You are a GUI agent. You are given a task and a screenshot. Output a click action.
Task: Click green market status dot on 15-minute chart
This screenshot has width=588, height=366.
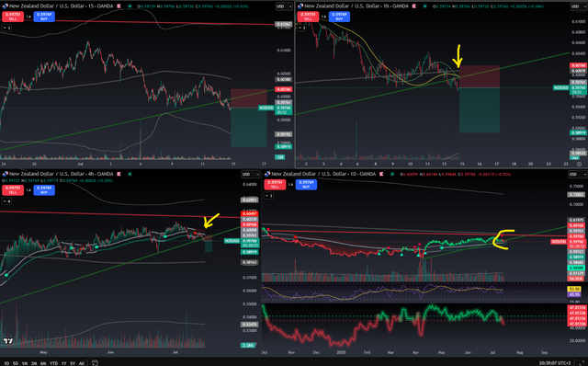130,6
